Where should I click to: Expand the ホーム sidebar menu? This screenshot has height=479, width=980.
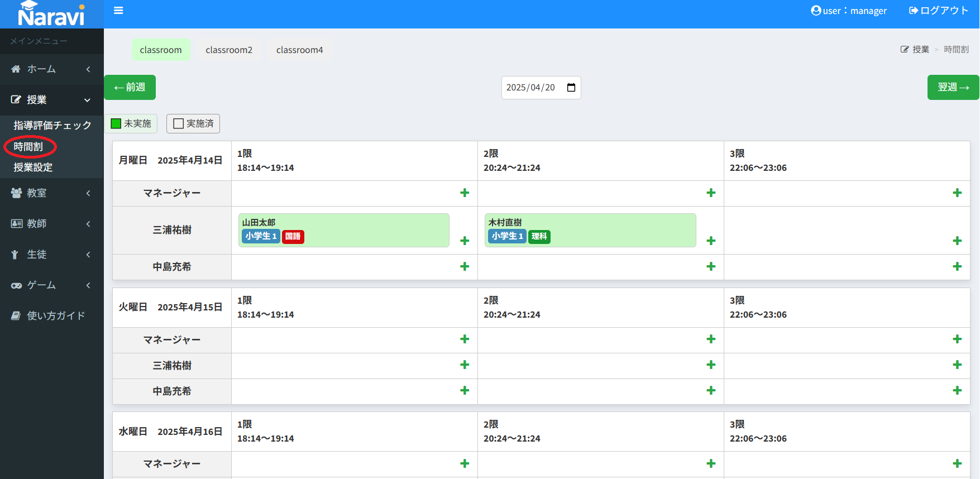pos(51,69)
